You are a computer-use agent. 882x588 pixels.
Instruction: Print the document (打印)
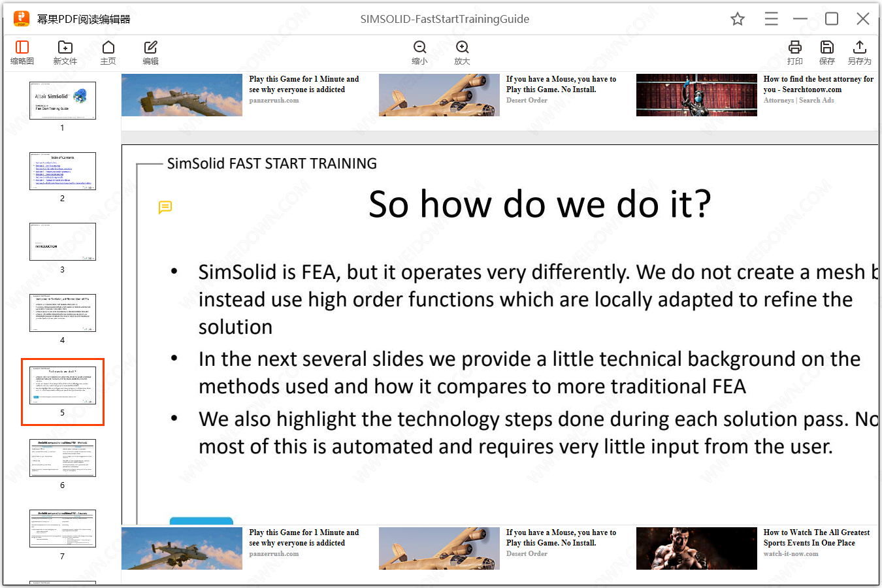[x=795, y=53]
